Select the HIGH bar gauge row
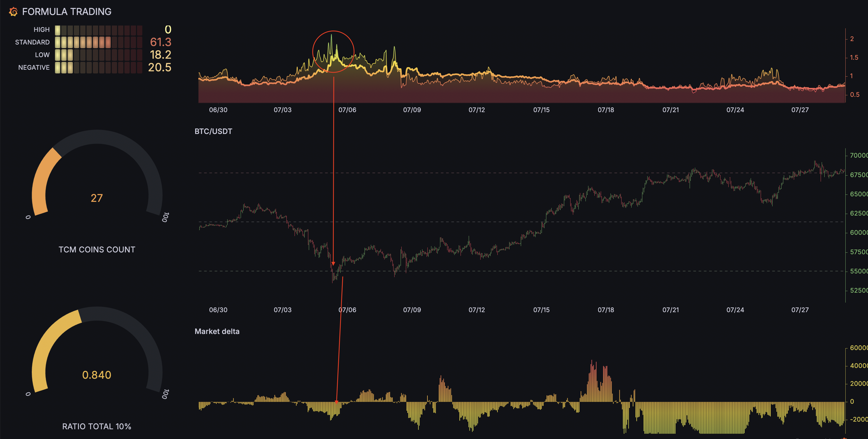Viewport: 868px width, 439px height. tap(98, 30)
